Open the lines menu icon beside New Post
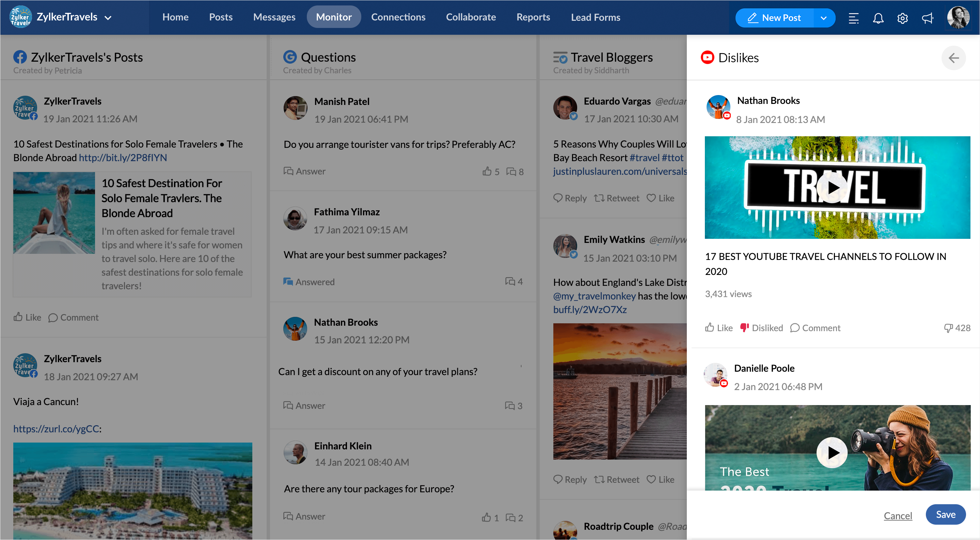Screen dimensions: 980x540 853,18
